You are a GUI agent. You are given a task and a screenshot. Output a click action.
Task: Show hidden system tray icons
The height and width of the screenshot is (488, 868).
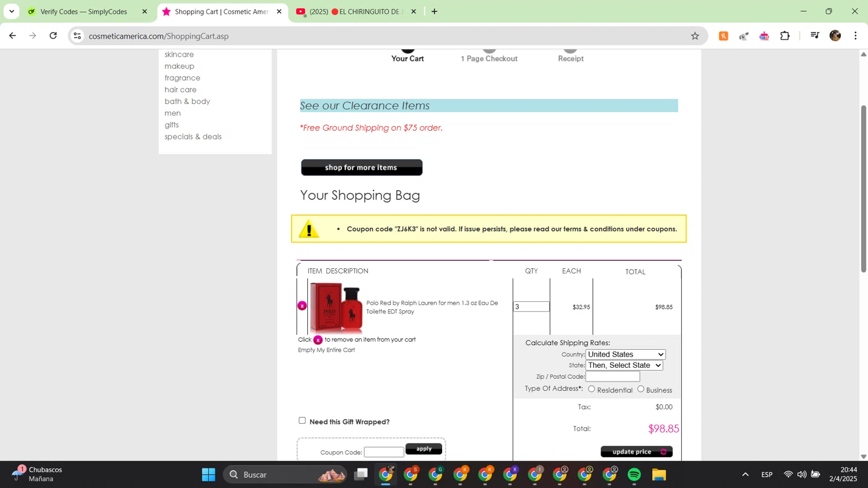[745, 475]
